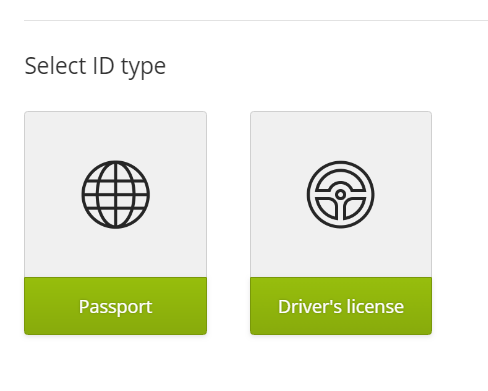Open driver's license option via wheel icon
This screenshot has width=488, height=391.
(340, 195)
